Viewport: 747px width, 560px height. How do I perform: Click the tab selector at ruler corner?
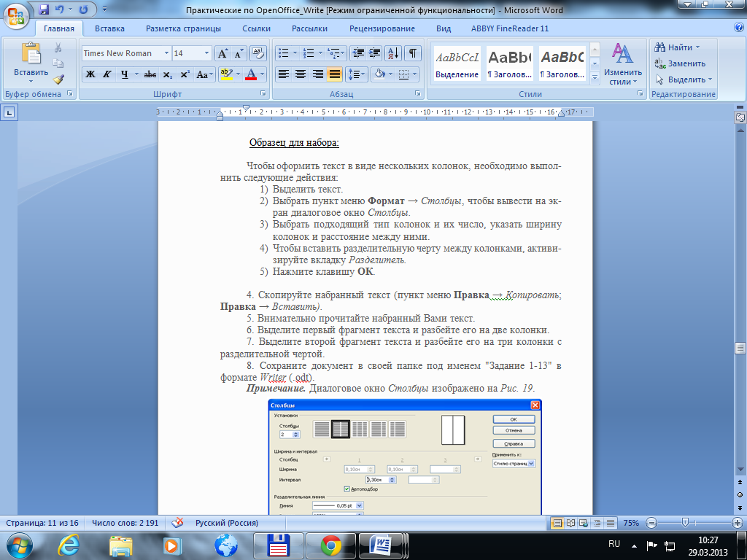point(9,112)
